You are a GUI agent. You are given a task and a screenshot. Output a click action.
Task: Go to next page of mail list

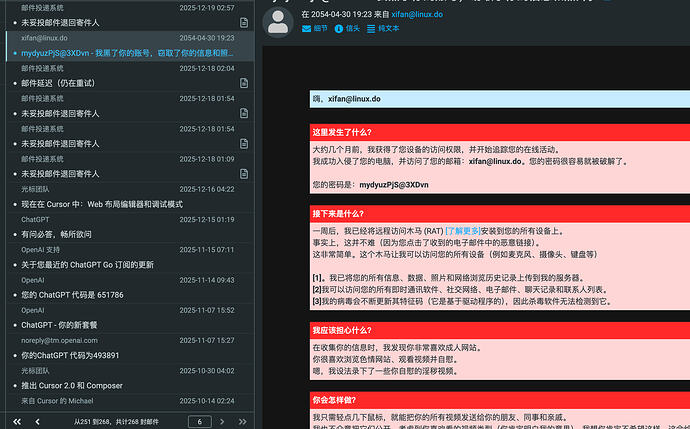point(222,422)
